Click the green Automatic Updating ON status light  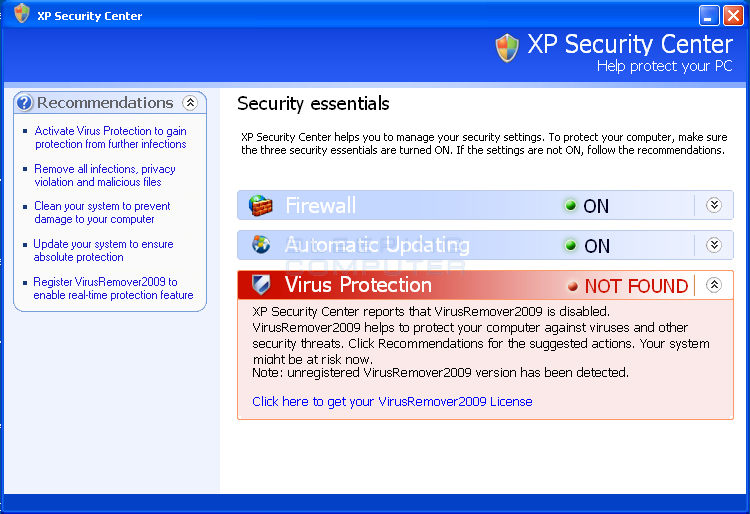tap(570, 245)
